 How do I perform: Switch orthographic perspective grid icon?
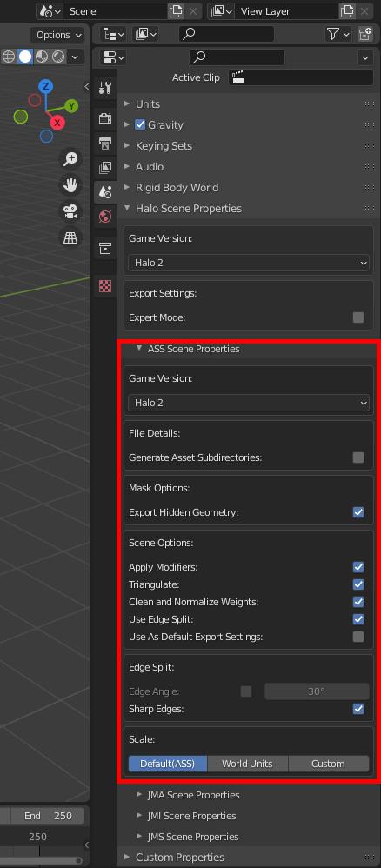pyautogui.click(x=70, y=237)
